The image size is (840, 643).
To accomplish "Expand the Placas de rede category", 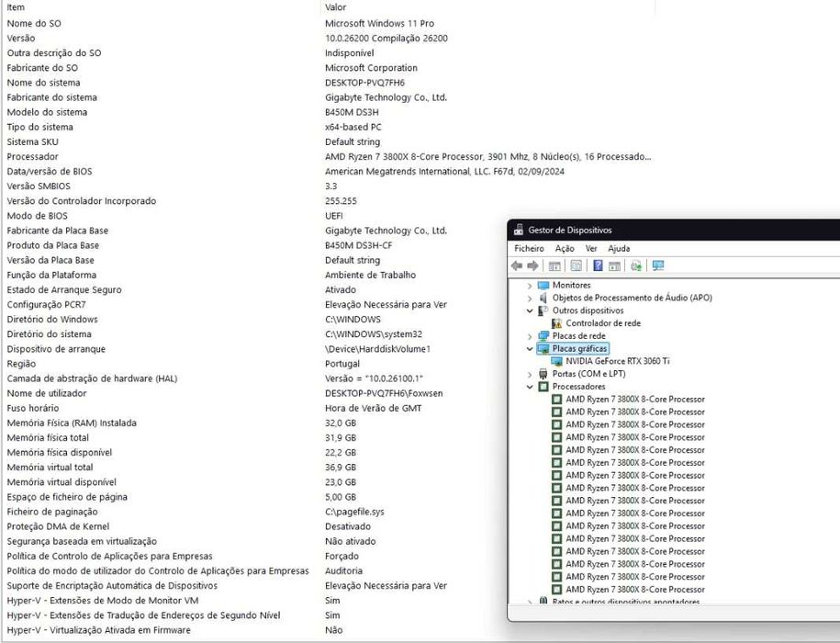I will [530, 336].
